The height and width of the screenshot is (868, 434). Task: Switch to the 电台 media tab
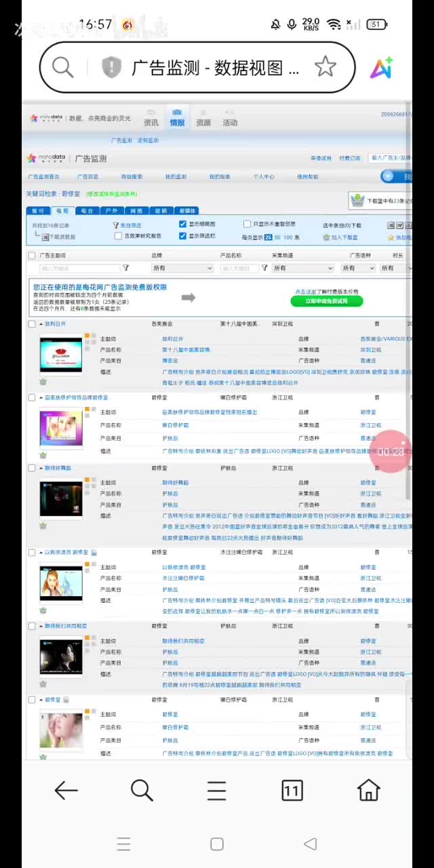pyautogui.click(x=87, y=211)
